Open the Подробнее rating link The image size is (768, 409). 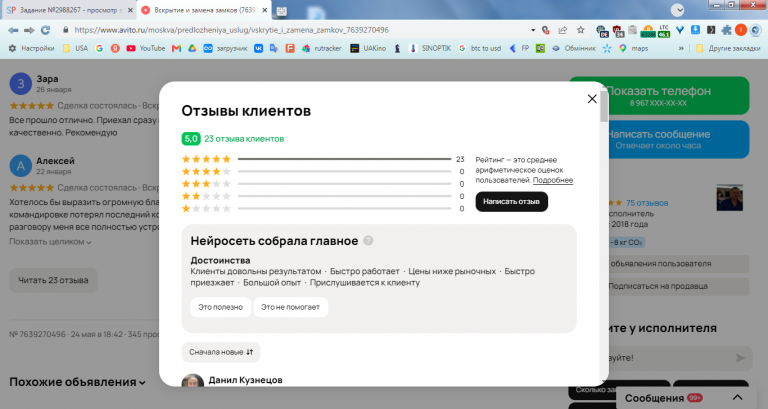553,180
